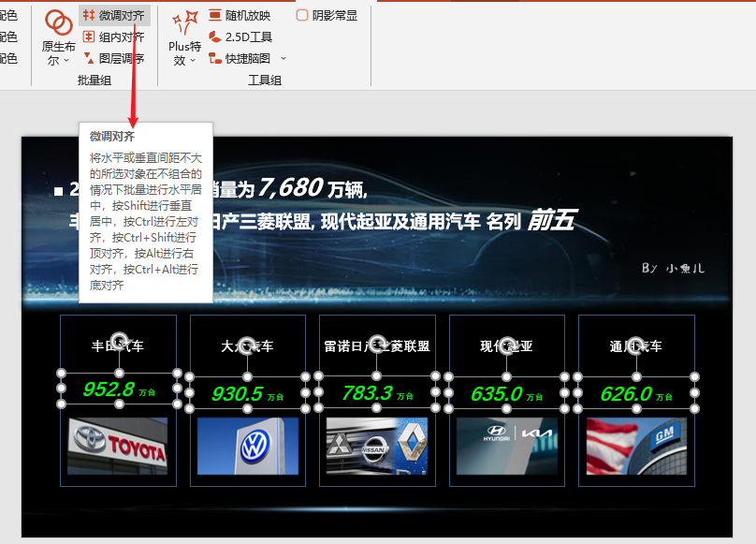Click the Nissan Renault Mitsubishi picture
The image size is (756, 544).
point(377,447)
